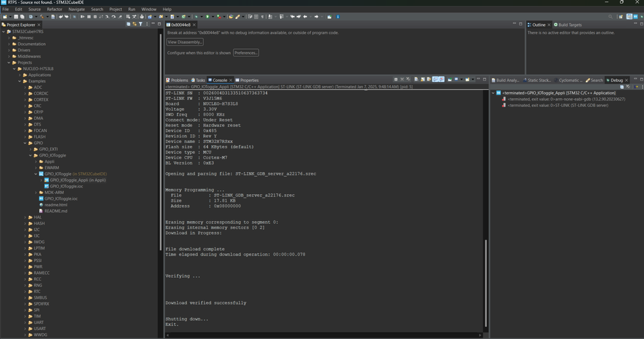Screen dimensions: 644x339
Task: Click the toolbar search magnifier icon
Action: (x=611, y=17)
